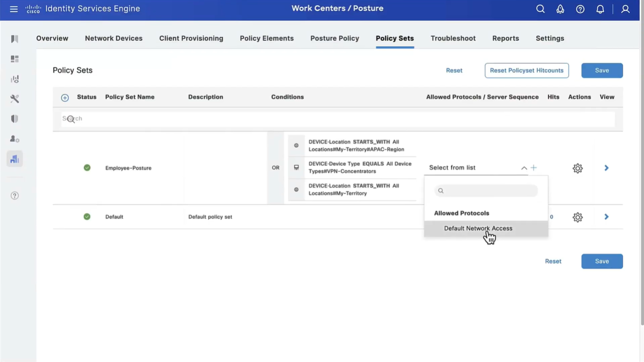Expand Employee-Posture view arrow
644x362 pixels.
[x=607, y=168]
